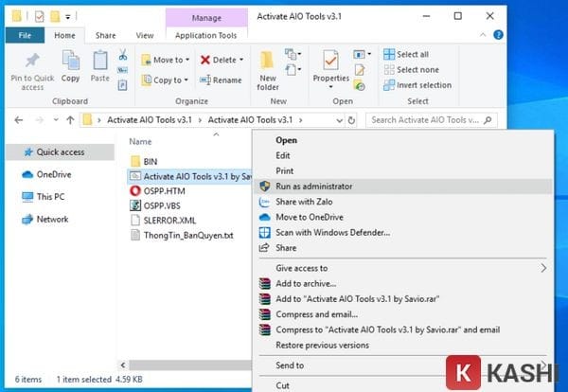Switch to the Share tab

[105, 35]
